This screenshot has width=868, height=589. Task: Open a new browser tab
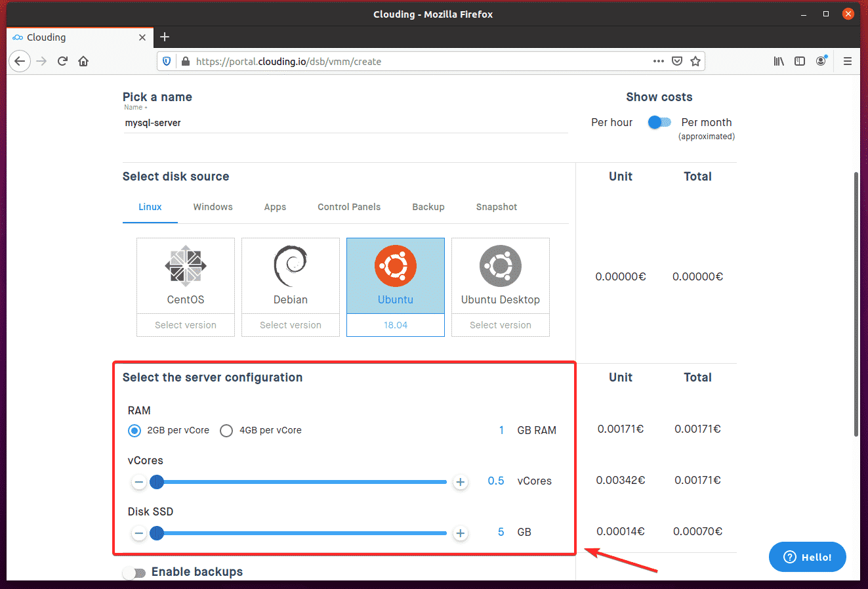(165, 37)
